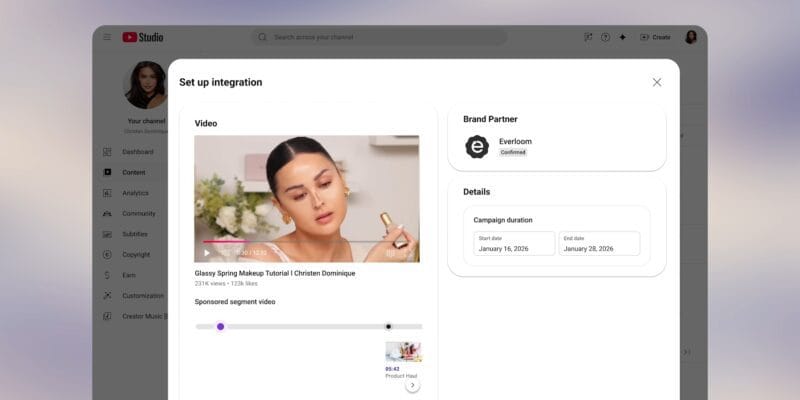
Task: Click the 05:42 timestamp
Action: click(x=392, y=369)
